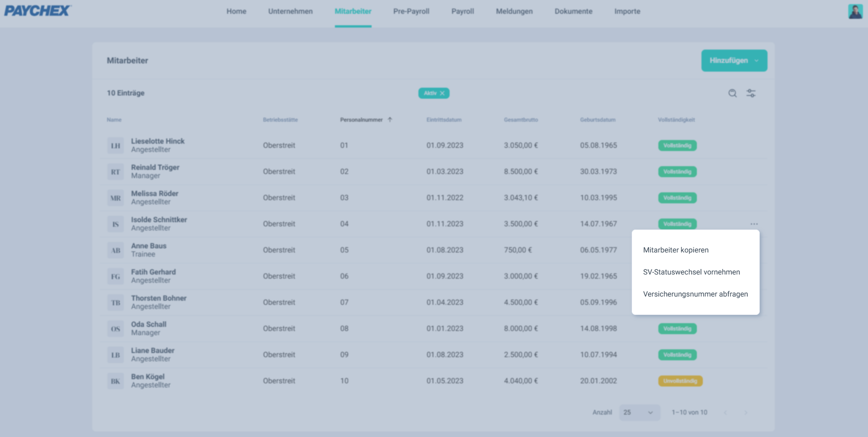Open the Meldungen tab

tap(514, 11)
